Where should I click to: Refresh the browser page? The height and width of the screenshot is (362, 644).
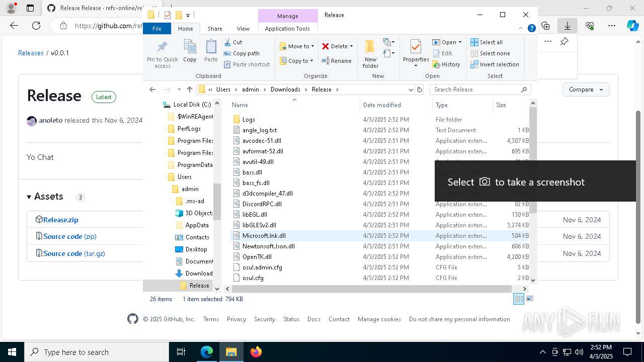[36, 26]
